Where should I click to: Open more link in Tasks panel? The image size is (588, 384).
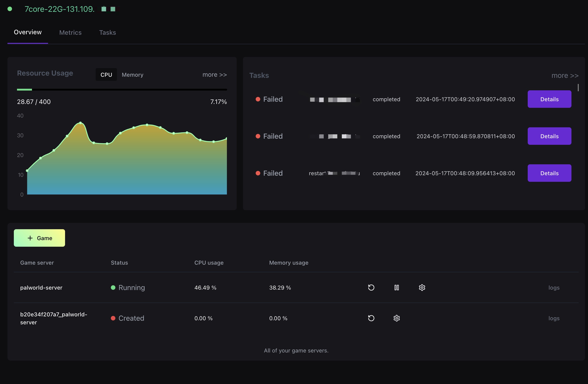tap(565, 76)
